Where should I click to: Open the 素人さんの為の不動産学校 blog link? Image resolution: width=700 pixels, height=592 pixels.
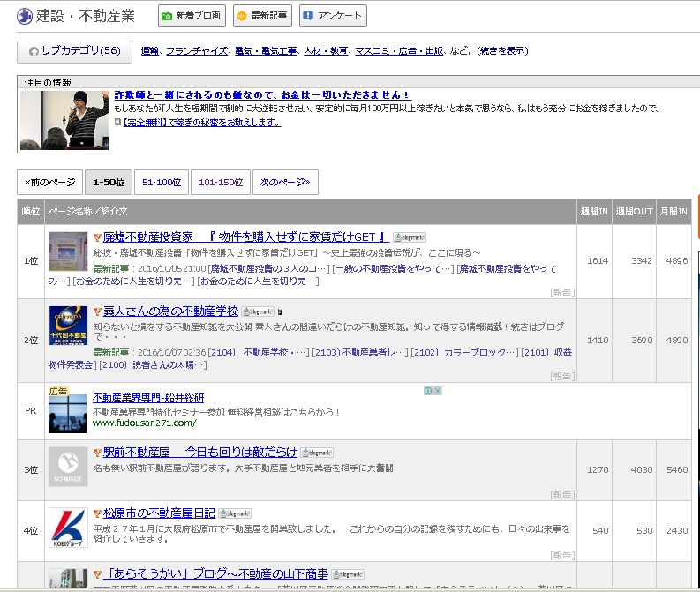click(x=171, y=311)
